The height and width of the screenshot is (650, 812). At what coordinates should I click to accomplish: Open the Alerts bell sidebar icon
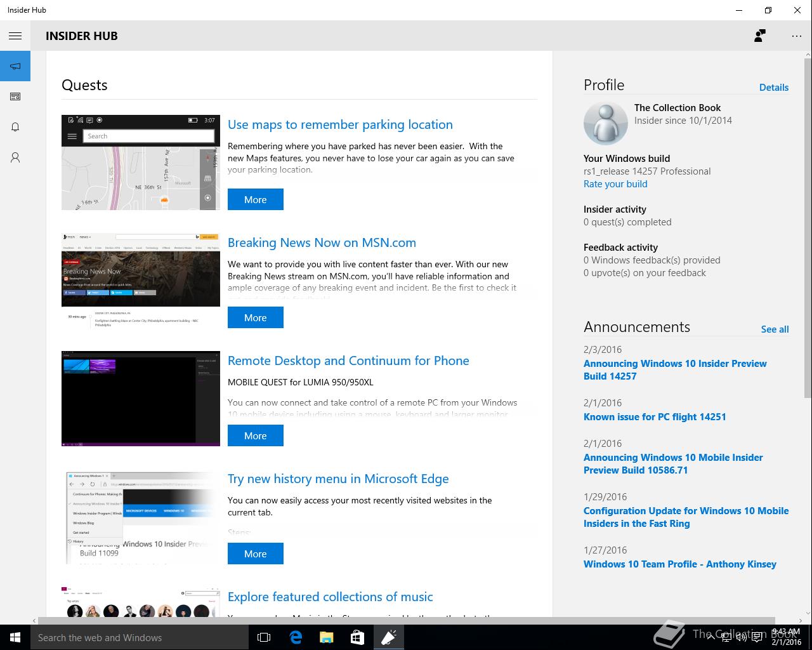click(x=15, y=127)
